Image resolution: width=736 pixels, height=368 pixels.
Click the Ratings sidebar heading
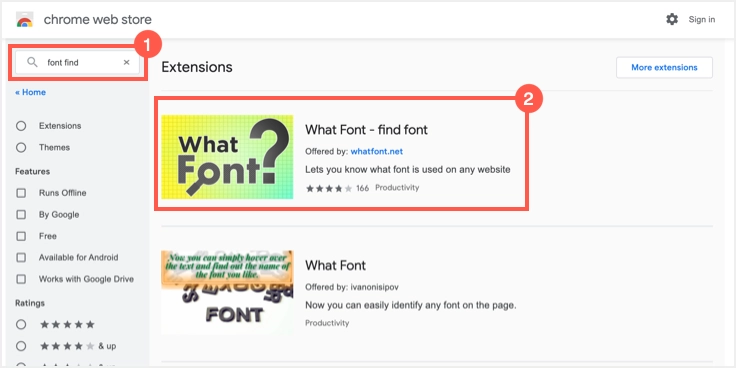point(30,303)
